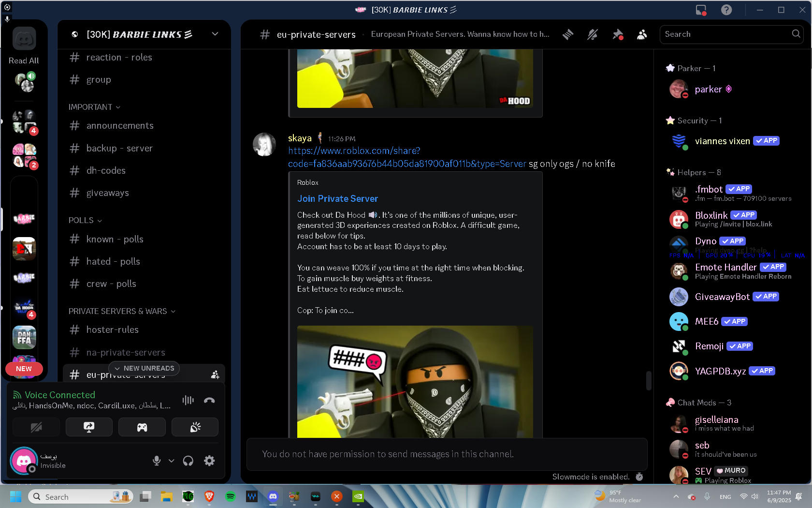Open the pinned messages icon

(617, 34)
